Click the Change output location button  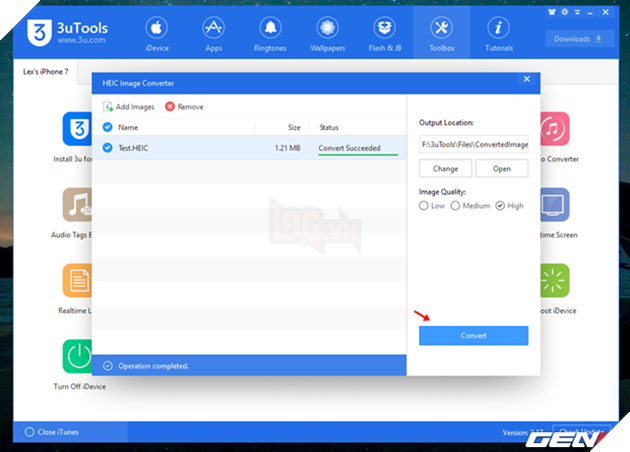pyautogui.click(x=445, y=168)
